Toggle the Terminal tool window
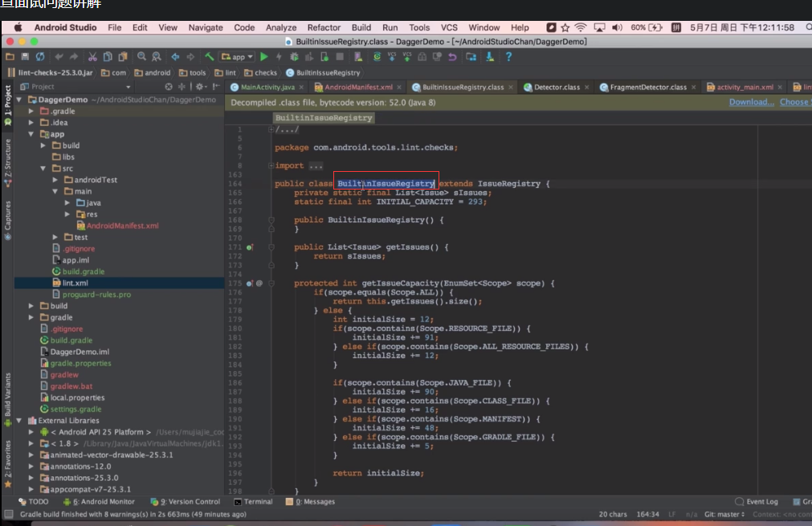 [253, 502]
